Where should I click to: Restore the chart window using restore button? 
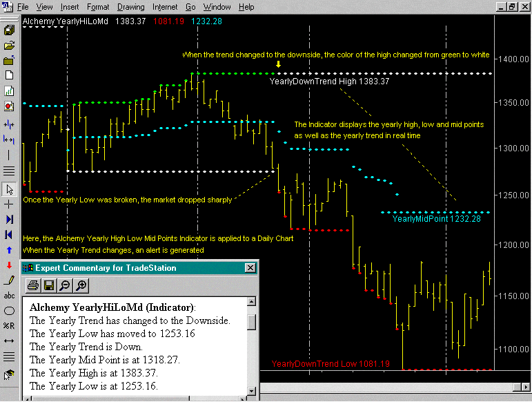[x=512, y=6]
